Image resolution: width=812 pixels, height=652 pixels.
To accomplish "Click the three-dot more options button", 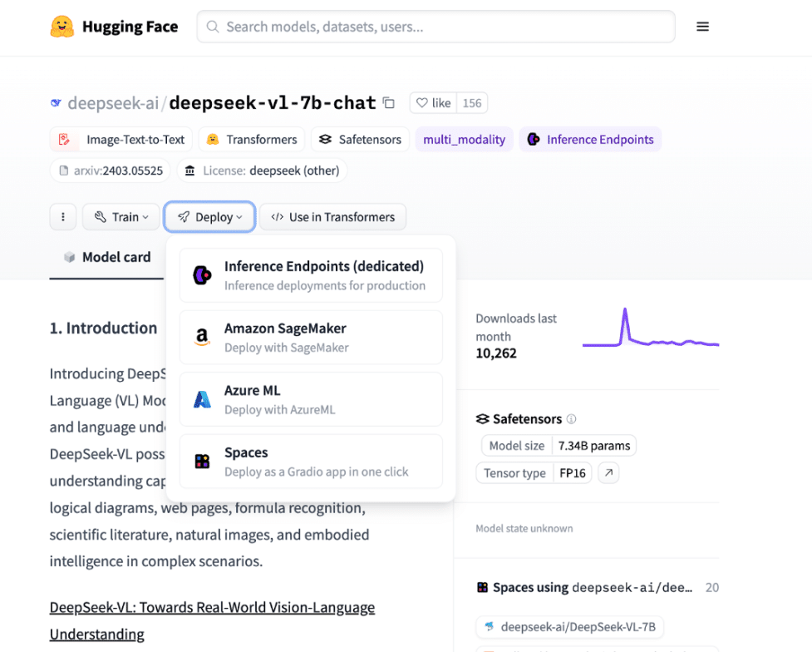I will (63, 217).
